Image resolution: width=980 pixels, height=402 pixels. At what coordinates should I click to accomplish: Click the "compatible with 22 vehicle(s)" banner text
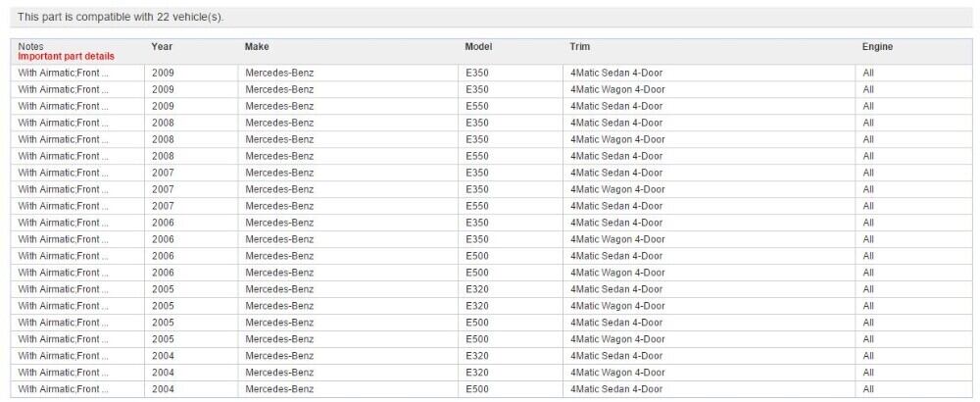point(121,17)
